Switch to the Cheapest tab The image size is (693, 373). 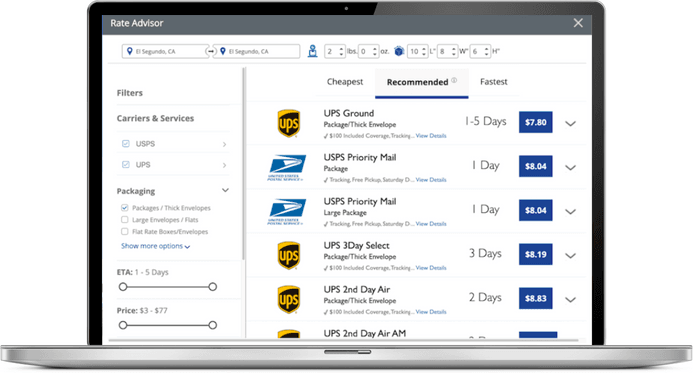click(345, 82)
